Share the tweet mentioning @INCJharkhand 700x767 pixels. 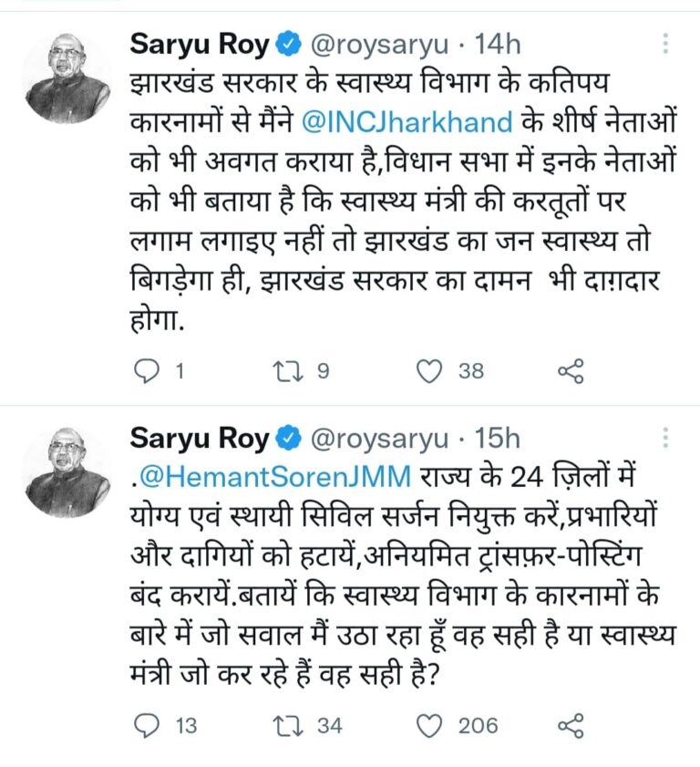pyautogui.click(x=570, y=370)
